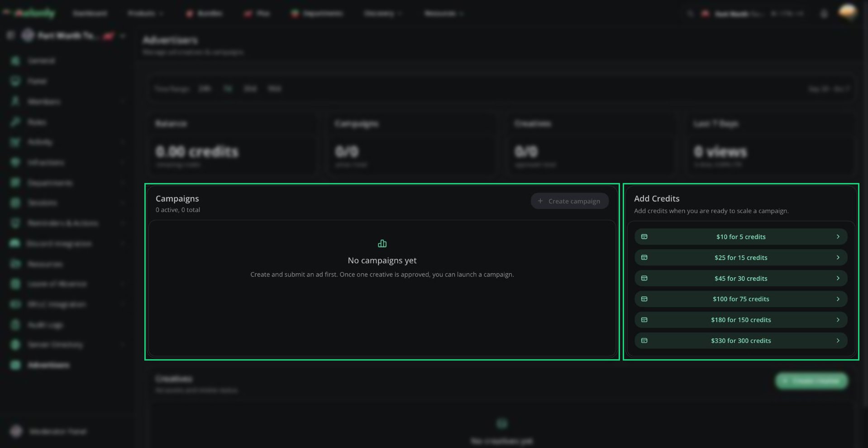Purchase the $100 for 75 credits package
The height and width of the screenshot is (448, 868).
pos(741,299)
